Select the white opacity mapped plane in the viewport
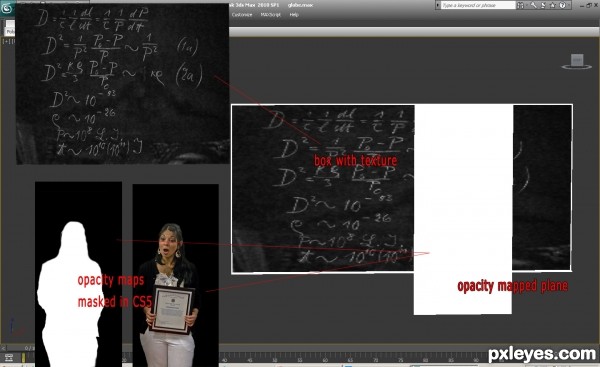 463,209
